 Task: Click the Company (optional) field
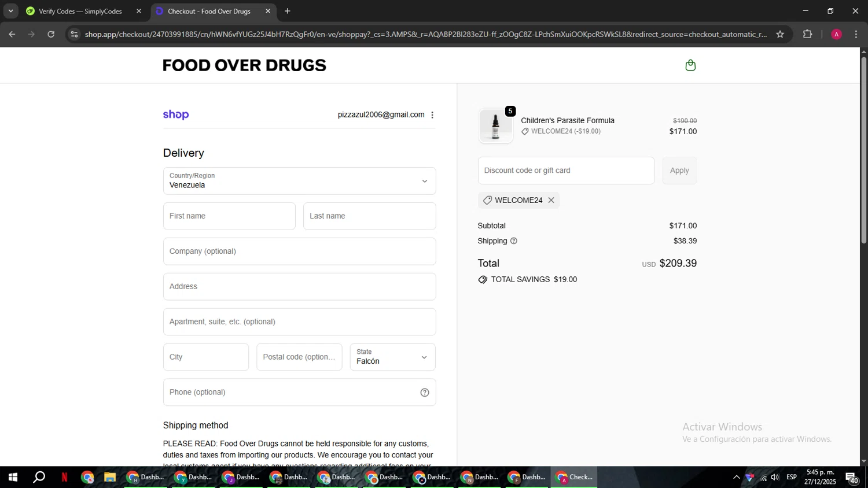coord(299,252)
